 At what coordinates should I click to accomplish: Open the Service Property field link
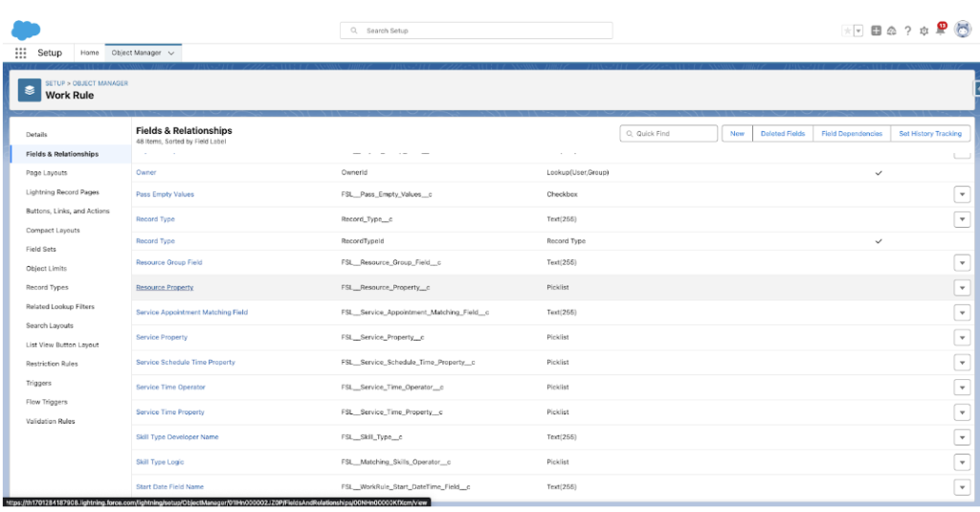pos(162,337)
